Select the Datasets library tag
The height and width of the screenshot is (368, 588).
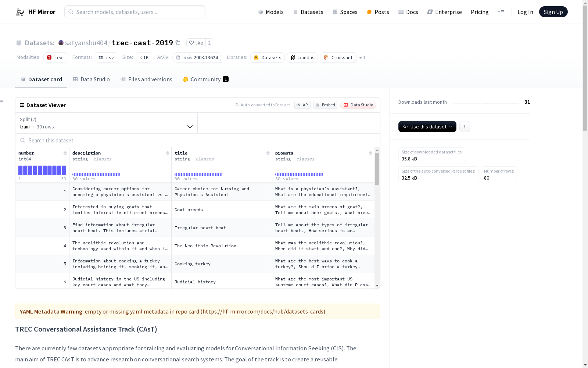(x=268, y=57)
